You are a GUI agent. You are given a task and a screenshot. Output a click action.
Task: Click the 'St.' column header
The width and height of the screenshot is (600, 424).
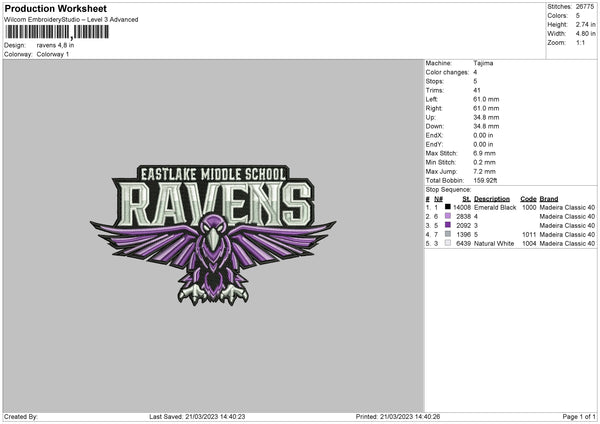click(x=466, y=199)
